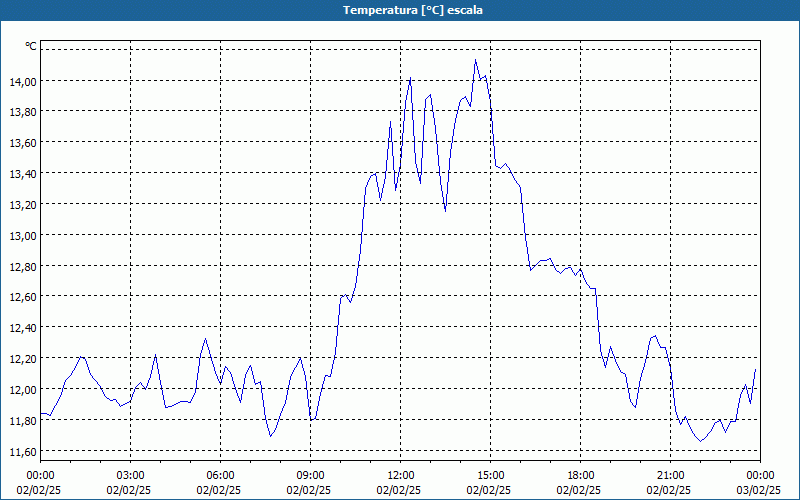
Task: Click the 02/02/25 date under 18:00
Action: tap(579, 490)
